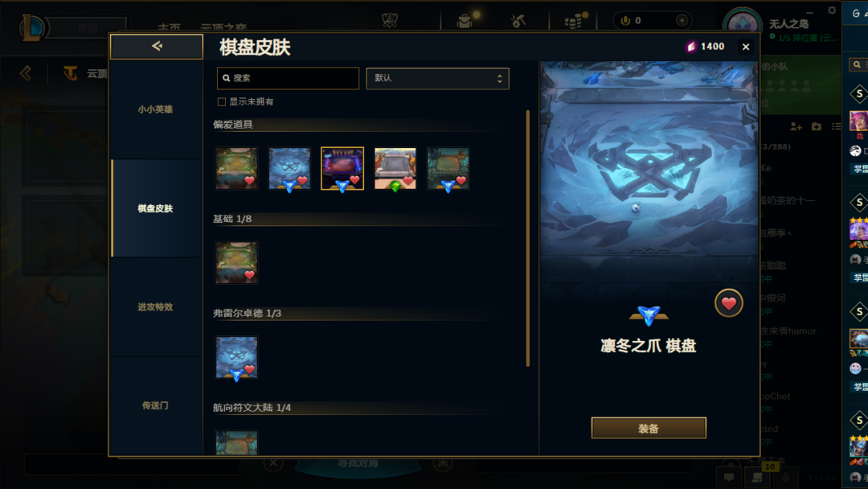Select the board thumbnail under 基础 1/8
The height and width of the screenshot is (489, 868).
[236, 262]
